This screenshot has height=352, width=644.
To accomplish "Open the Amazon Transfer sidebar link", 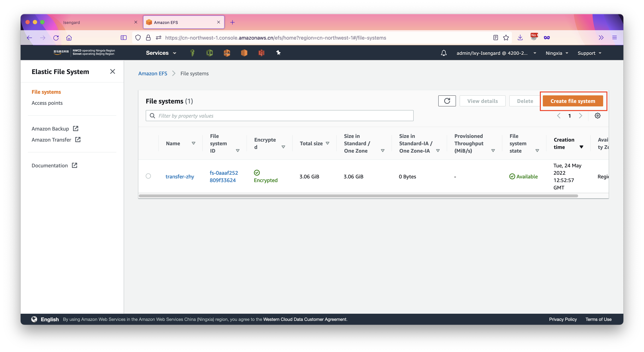I will (x=56, y=140).
